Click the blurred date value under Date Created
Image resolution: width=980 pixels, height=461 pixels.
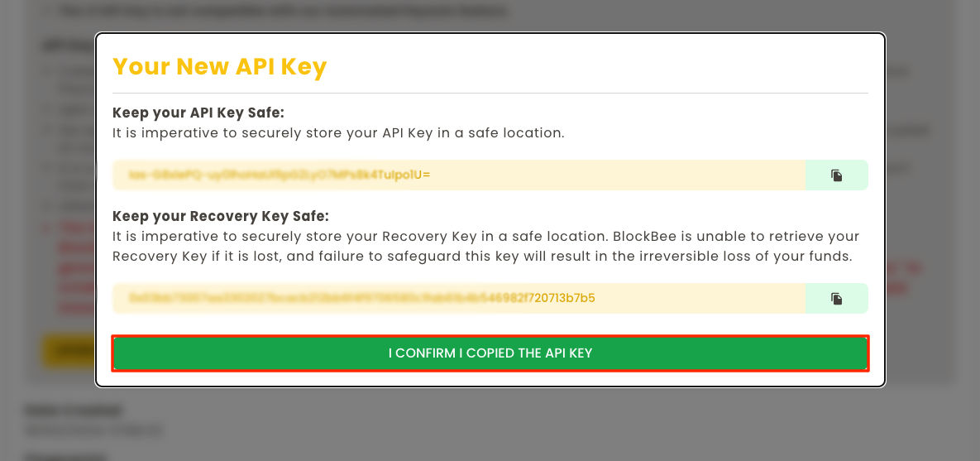point(93,430)
